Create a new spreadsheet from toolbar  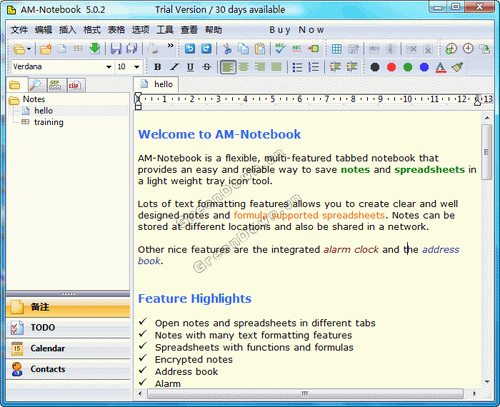tap(78, 49)
